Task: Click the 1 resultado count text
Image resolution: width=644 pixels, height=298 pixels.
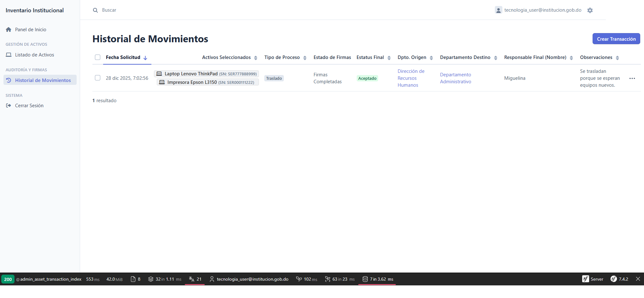Action: click(104, 101)
